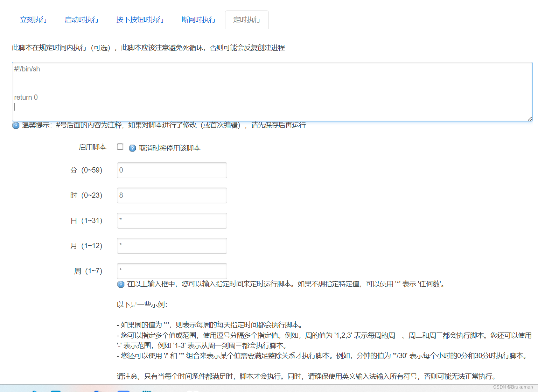Click the help icon under the 周 input field
The width and height of the screenshot is (538, 392).
click(x=121, y=284)
